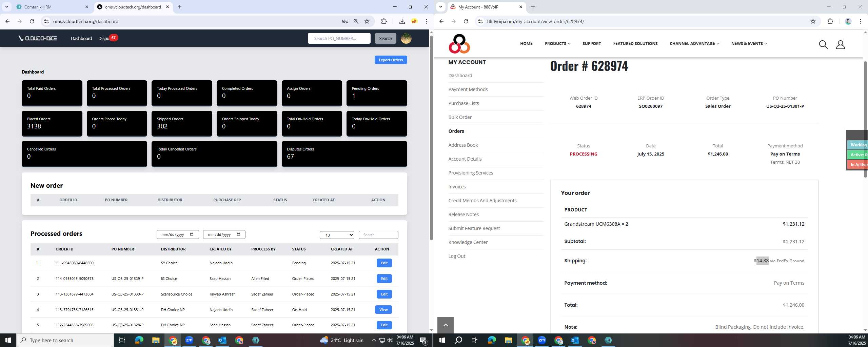Click the back-to-top arrow on 888VoIP page
This screenshot has height=347, width=868.
click(x=446, y=325)
